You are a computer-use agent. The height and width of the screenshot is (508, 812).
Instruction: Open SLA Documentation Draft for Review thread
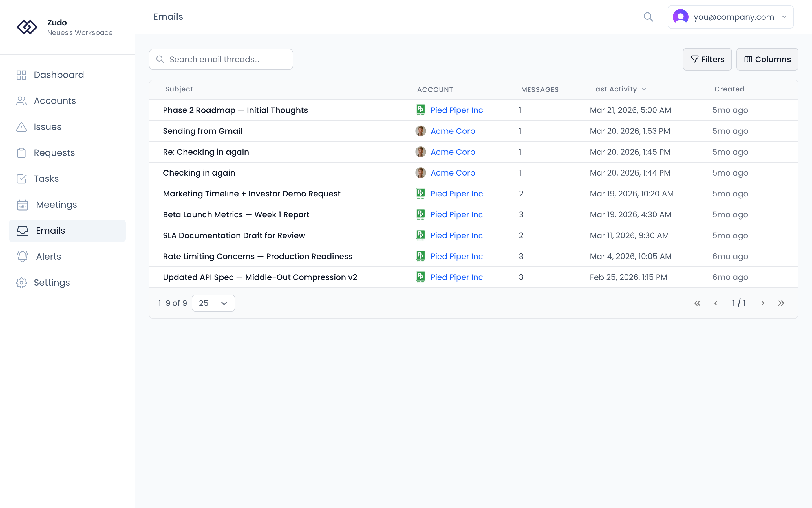[234, 236]
